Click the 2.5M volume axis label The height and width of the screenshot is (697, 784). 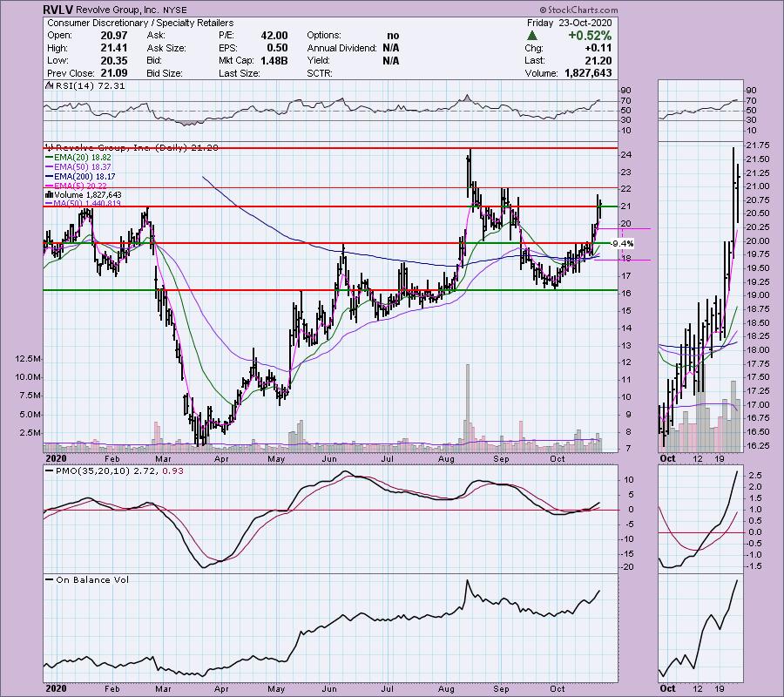(x=30, y=433)
